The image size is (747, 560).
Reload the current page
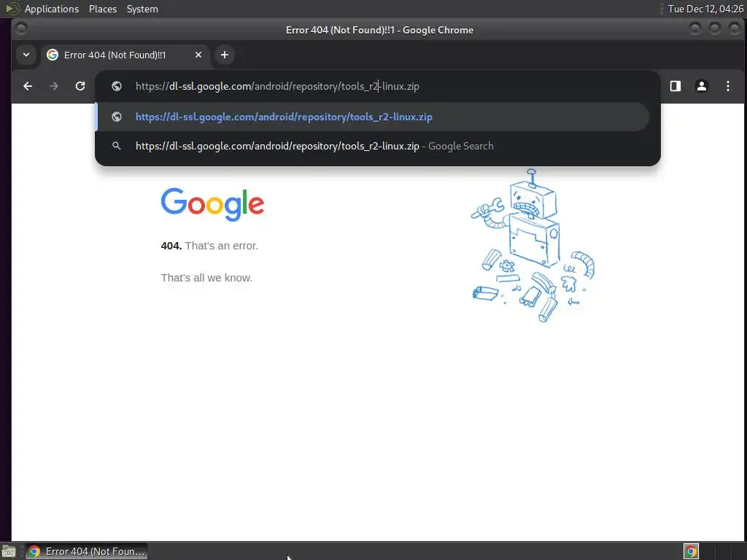click(80, 86)
